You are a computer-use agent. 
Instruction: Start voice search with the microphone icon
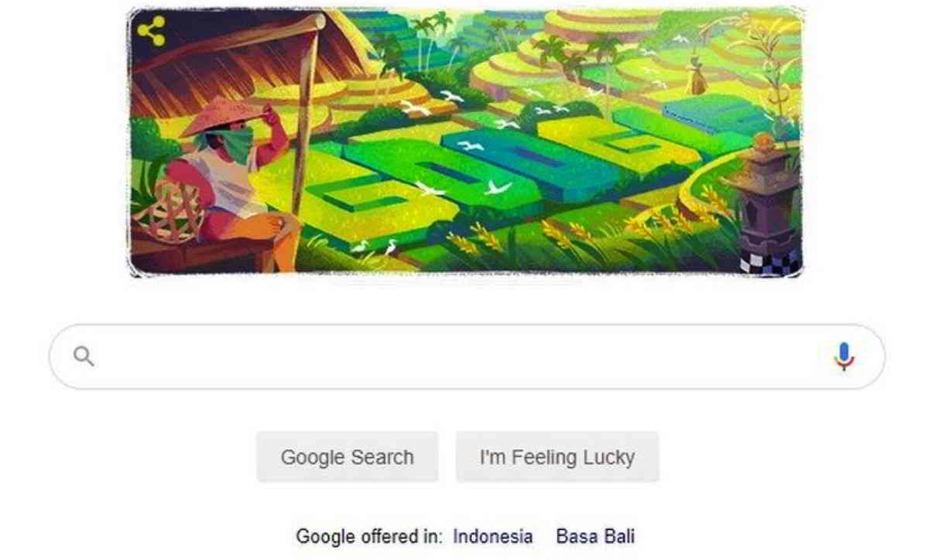pyautogui.click(x=844, y=357)
